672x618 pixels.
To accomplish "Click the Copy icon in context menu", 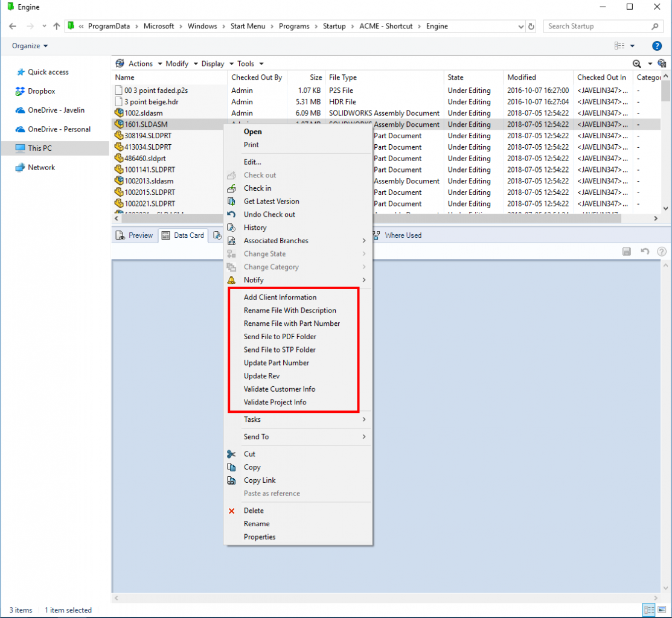I will [x=231, y=467].
